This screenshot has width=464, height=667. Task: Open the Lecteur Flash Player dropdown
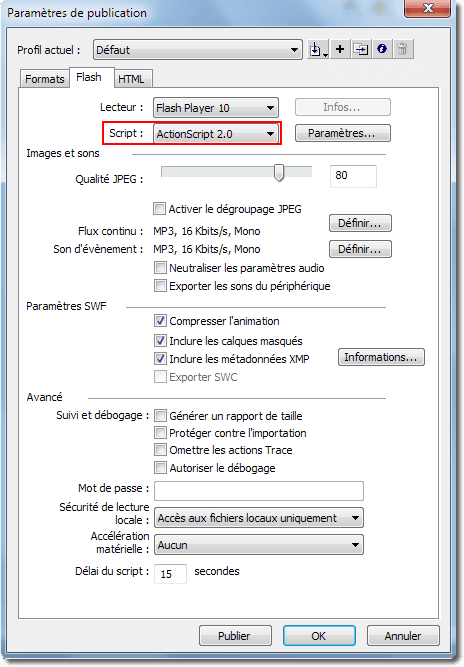(216, 108)
